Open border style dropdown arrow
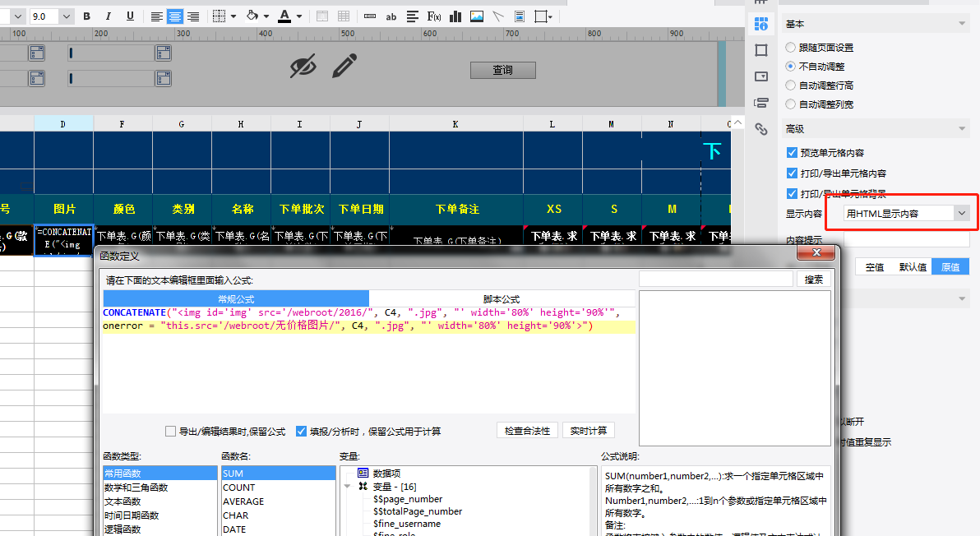Image resolution: width=980 pixels, height=536 pixels. [x=233, y=17]
